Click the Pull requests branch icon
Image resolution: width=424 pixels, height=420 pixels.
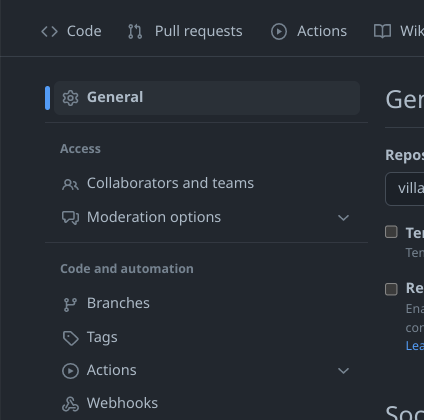point(135,32)
